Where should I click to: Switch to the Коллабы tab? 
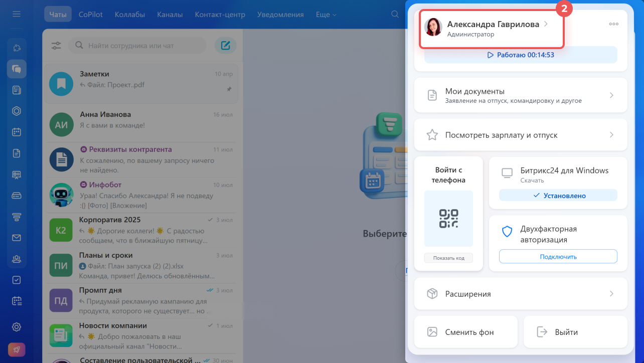[129, 15]
